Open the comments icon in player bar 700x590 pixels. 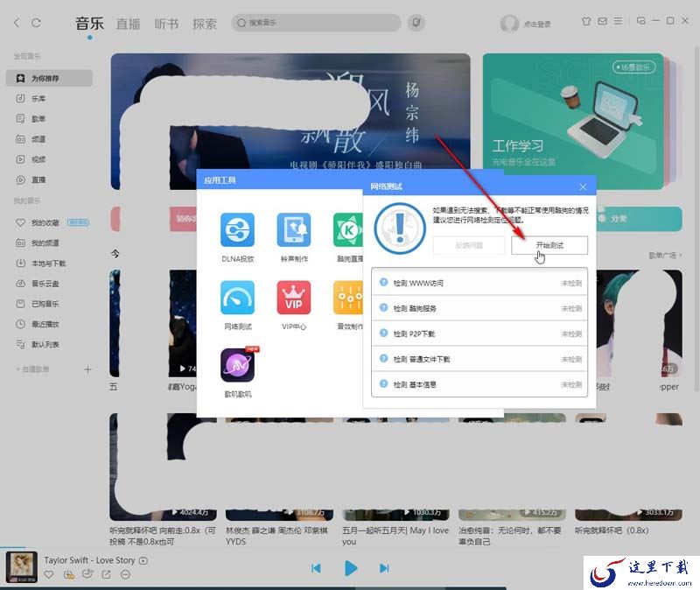(87, 574)
